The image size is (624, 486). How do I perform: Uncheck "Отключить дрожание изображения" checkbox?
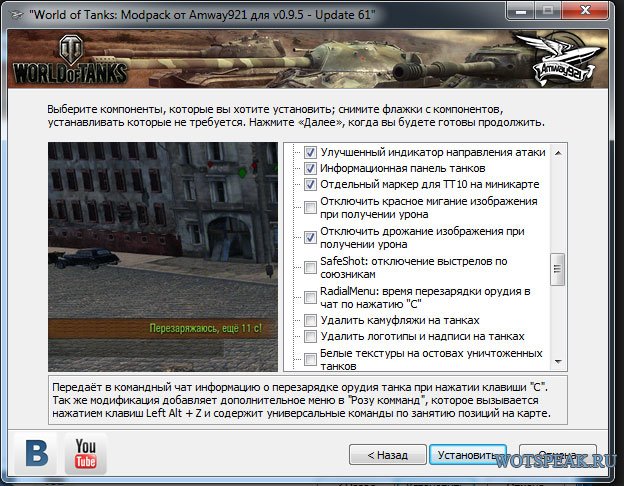pyautogui.click(x=311, y=238)
